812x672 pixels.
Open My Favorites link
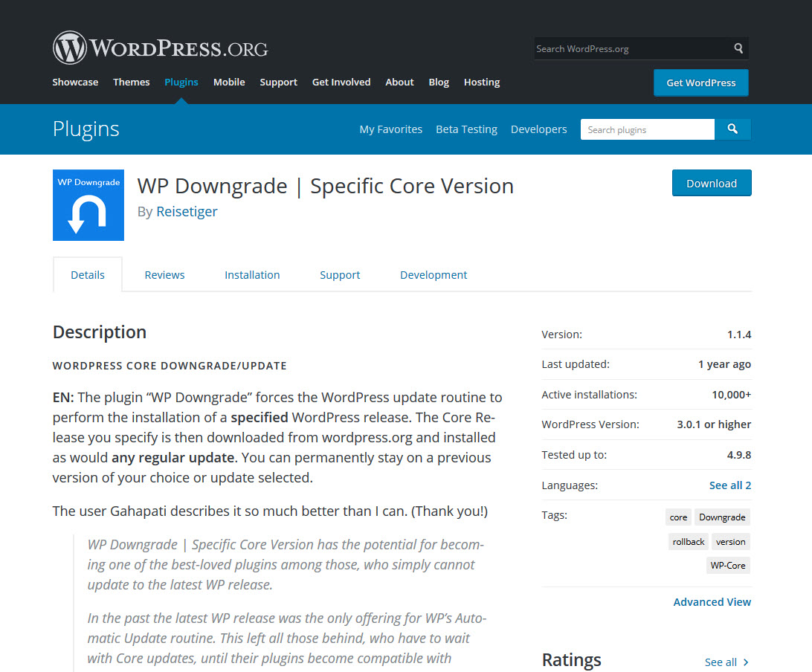tap(391, 129)
